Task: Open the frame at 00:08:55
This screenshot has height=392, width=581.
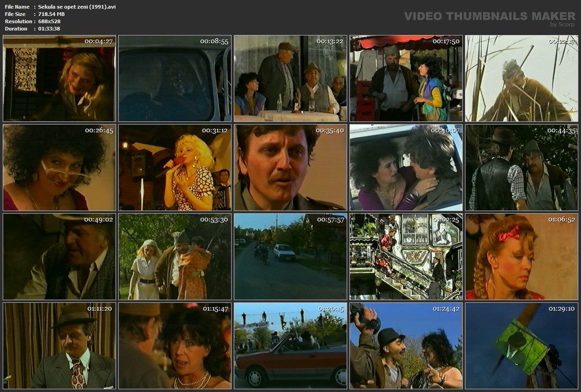Action: [175, 78]
